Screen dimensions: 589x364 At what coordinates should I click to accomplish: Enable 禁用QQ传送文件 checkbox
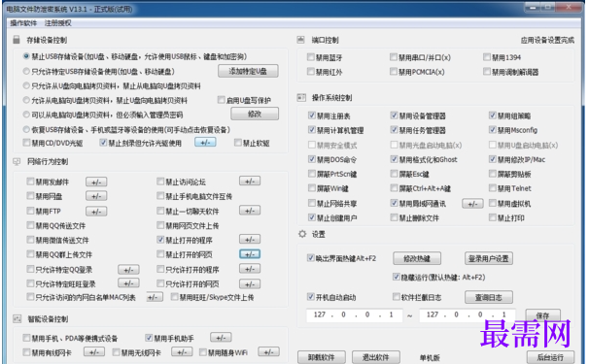(30, 225)
